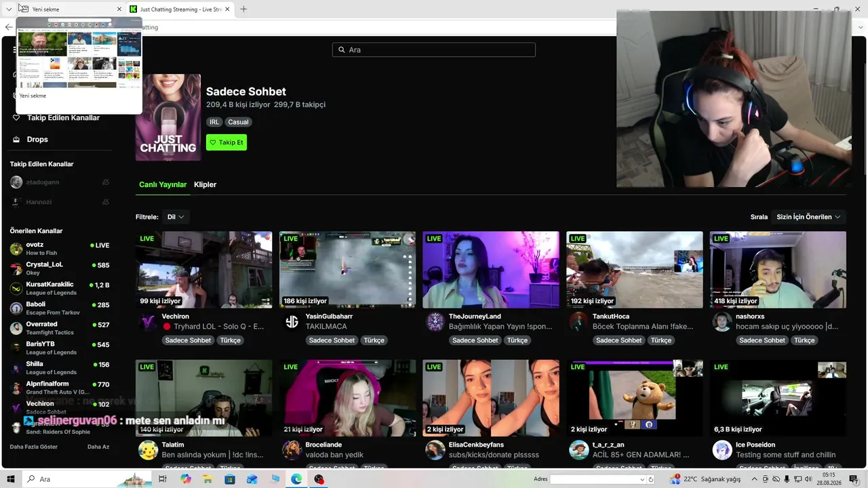Switch to the Yeni sekme browser tab

(x=71, y=9)
